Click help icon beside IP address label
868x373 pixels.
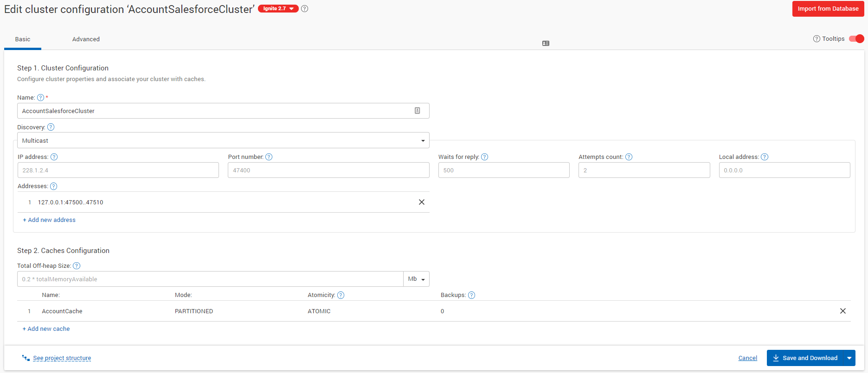[x=54, y=157]
